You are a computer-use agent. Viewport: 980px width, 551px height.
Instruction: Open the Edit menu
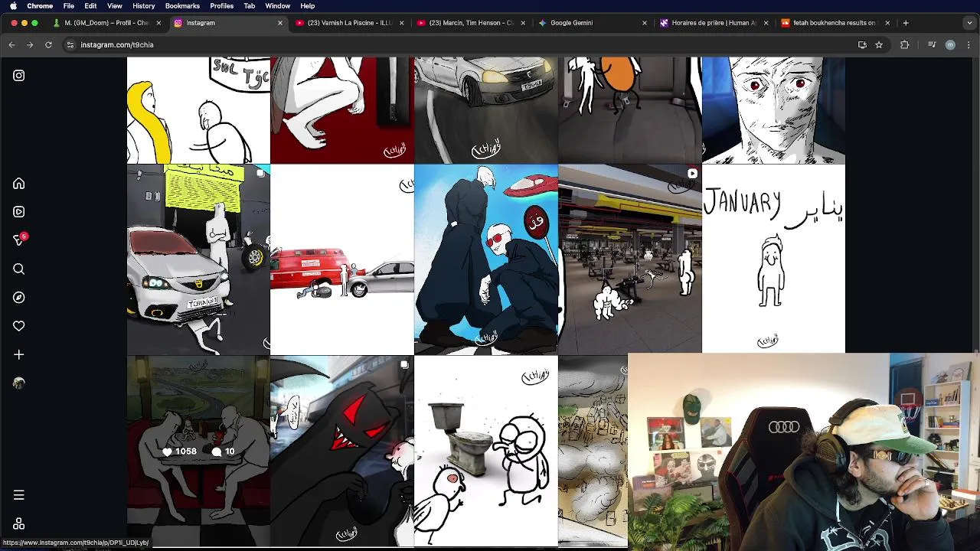pos(90,6)
